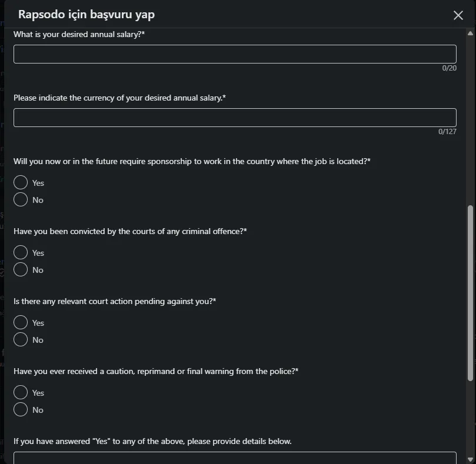Click the details text box at bottom
This screenshot has height=464, width=476.
[235, 458]
